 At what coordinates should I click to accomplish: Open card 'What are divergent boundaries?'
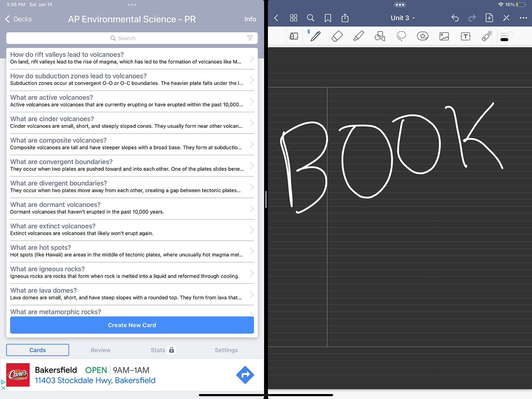[132, 187]
